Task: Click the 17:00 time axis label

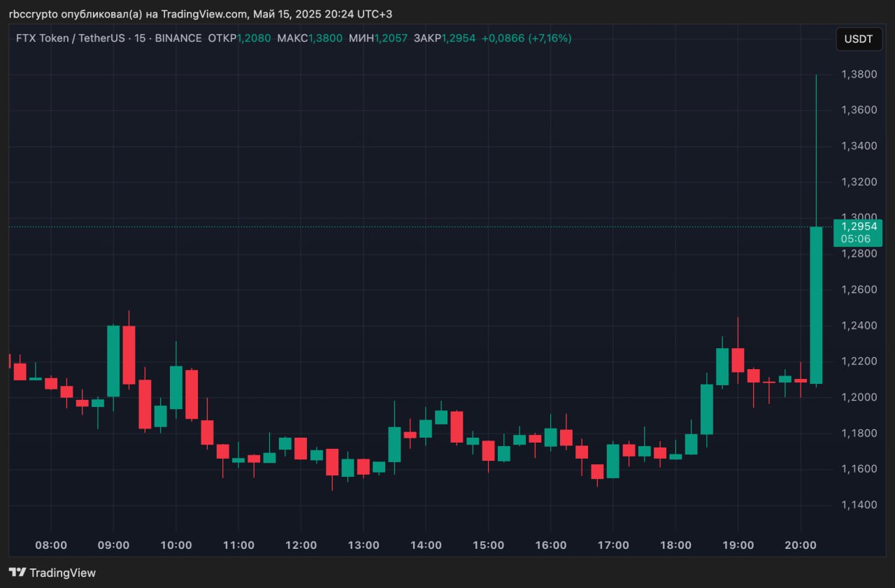Action: tap(613, 545)
